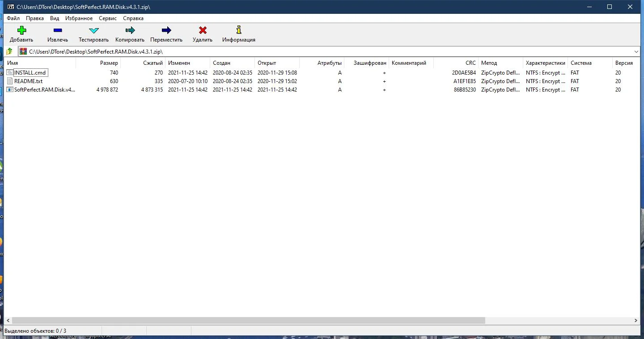Click CRC value A1EF1E85
The width and height of the screenshot is (644, 339).
[x=465, y=81]
